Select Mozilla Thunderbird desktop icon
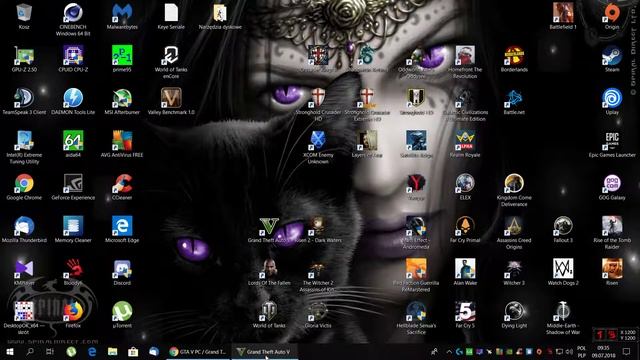 [x=24, y=229]
